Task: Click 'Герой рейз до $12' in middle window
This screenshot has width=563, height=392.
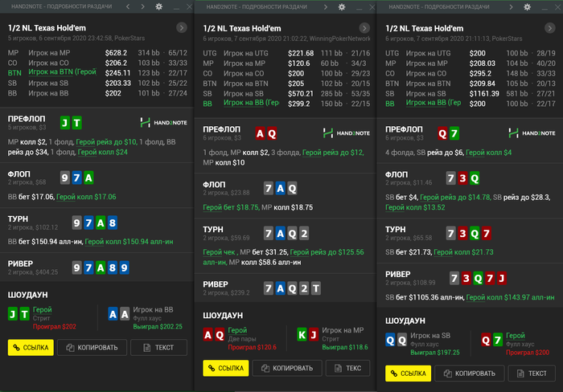Action: tap(332, 153)
